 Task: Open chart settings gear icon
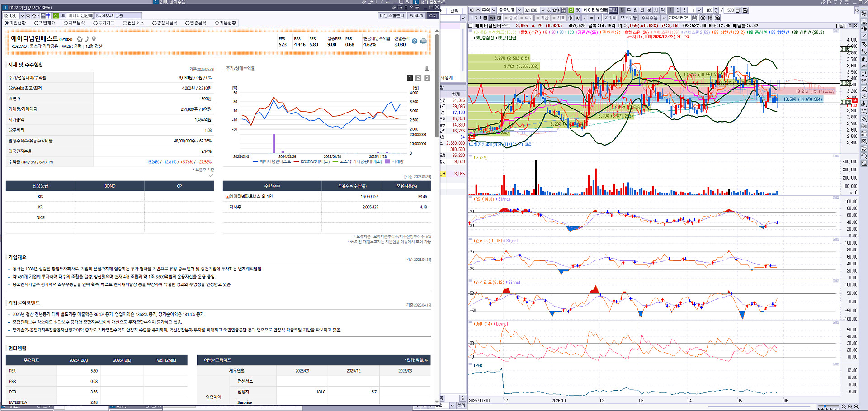pyautogui.click(x=703, y=18)
